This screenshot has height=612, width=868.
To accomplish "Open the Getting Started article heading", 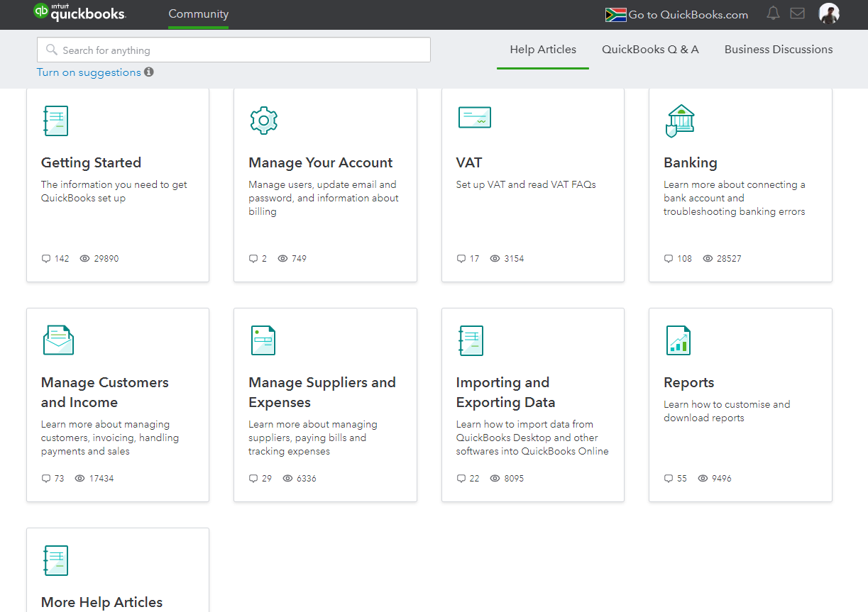I will [91, 162].
